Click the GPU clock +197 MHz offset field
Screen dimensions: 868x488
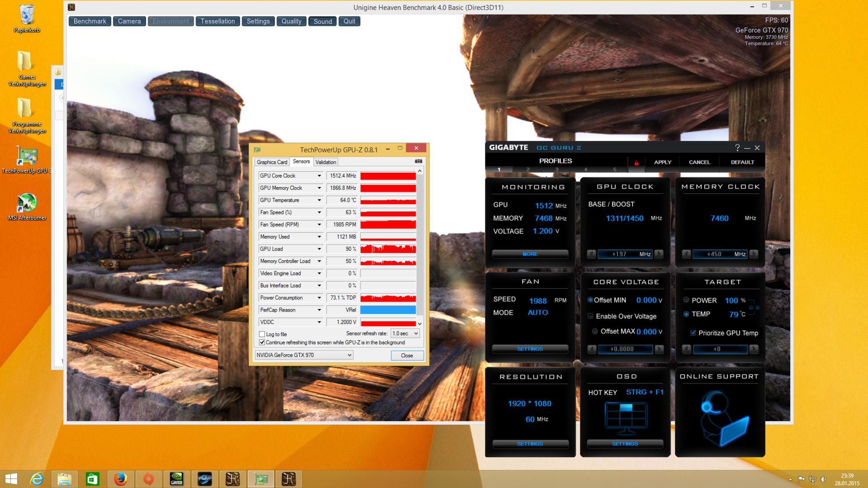point(625,254)
